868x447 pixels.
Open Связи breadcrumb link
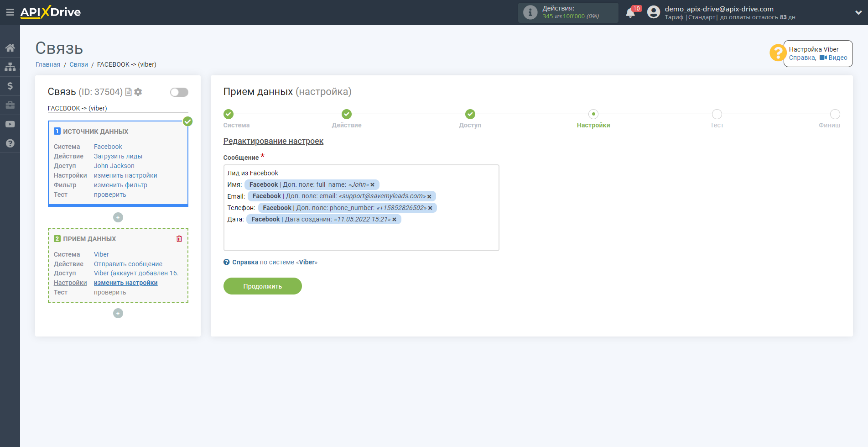click(x=78, y=64)
